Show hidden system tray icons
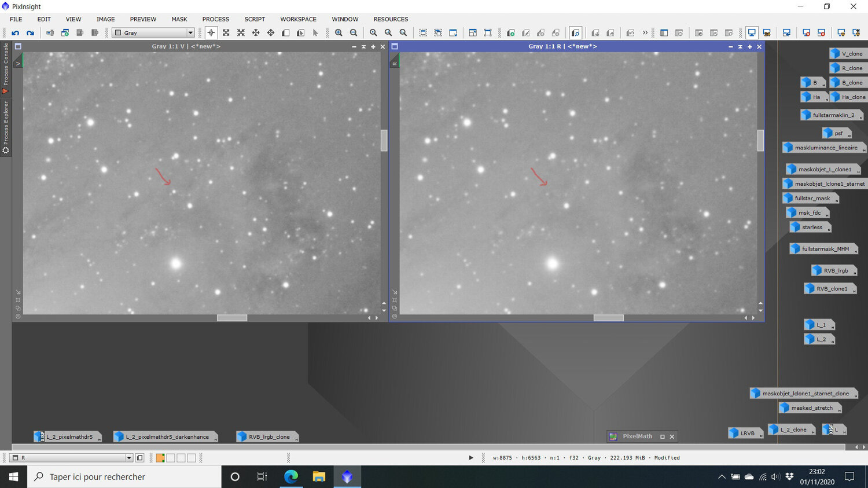This screenshot has height=488, width=868. pos(722,477)
